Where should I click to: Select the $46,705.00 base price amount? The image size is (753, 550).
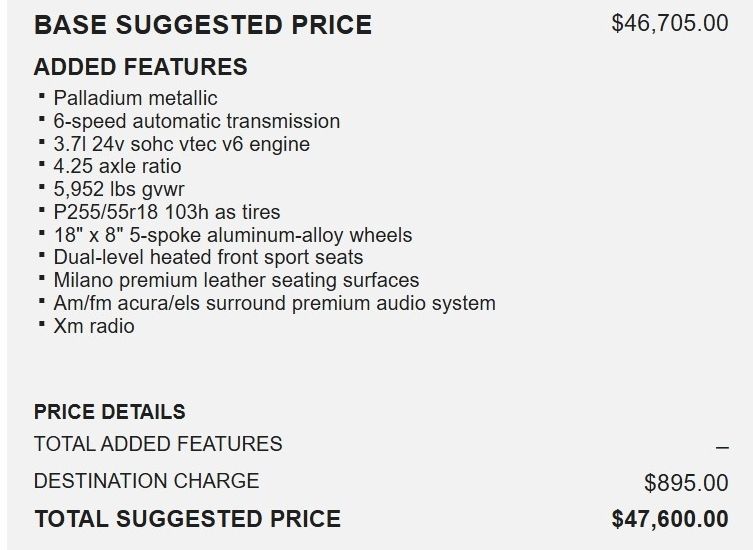pos(669,23)
